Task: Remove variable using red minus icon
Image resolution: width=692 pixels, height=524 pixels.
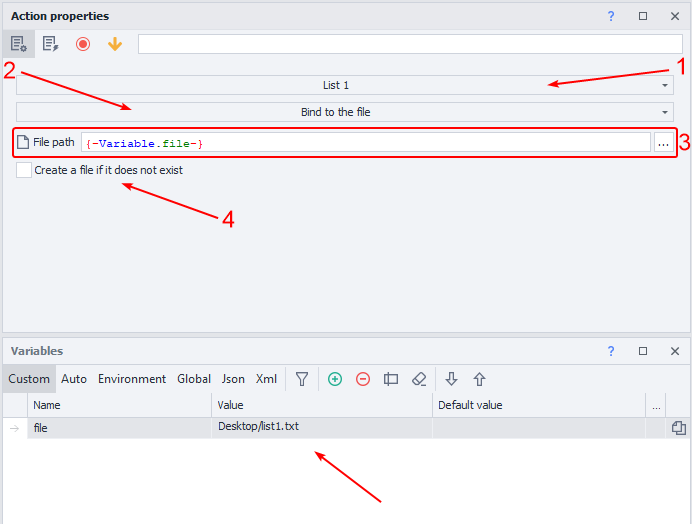Action: tap(363, 379)
